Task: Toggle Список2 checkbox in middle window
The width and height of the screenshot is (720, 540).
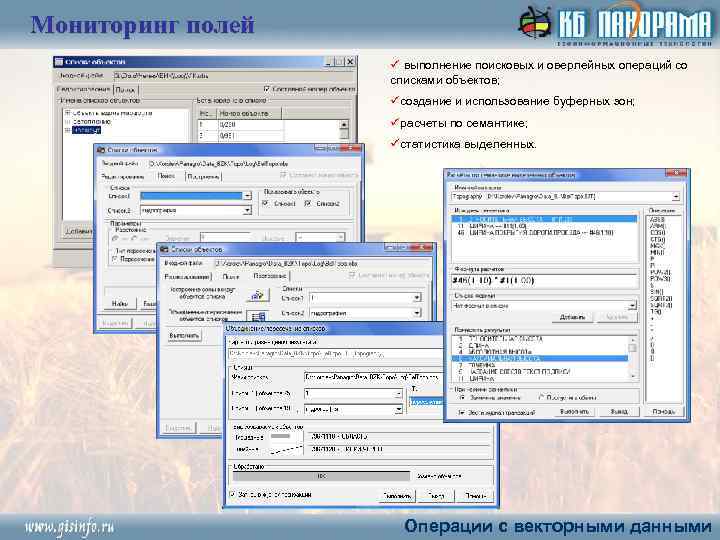Action: coord(308,203)
